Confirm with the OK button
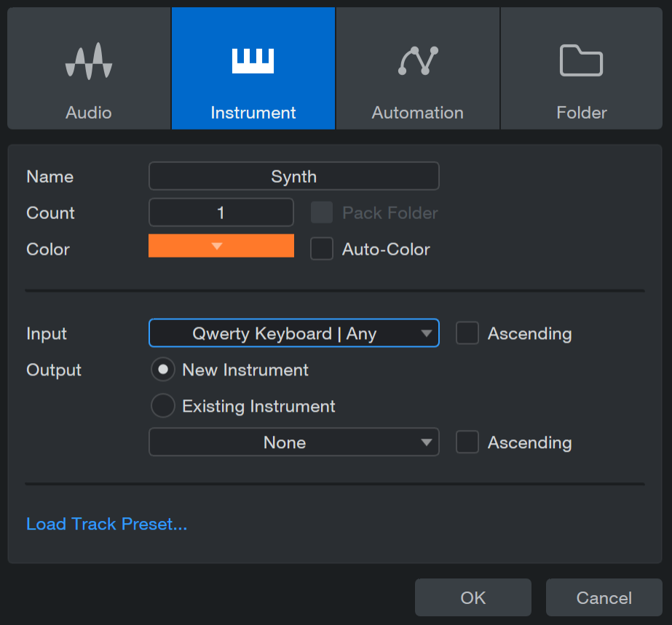Screen dimensions: 672x625 pyautogui.click(x=473, y=597)
